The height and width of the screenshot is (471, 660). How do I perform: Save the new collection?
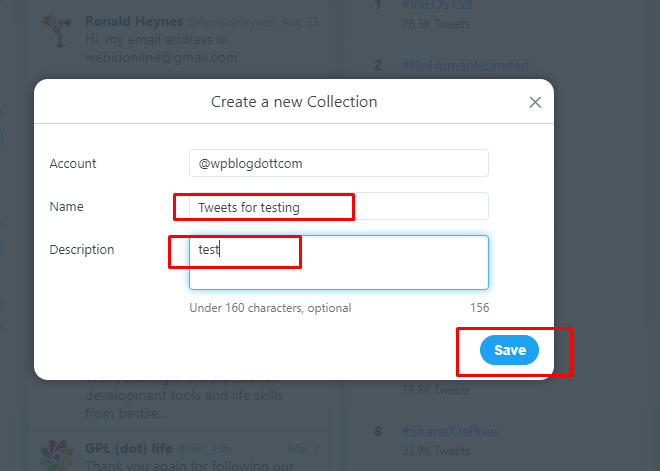pyautogui.click(x=509, y=350)
